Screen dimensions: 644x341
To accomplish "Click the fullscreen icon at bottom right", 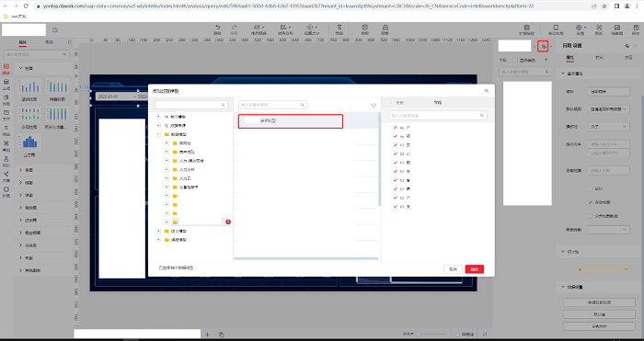I will point(485,335).
